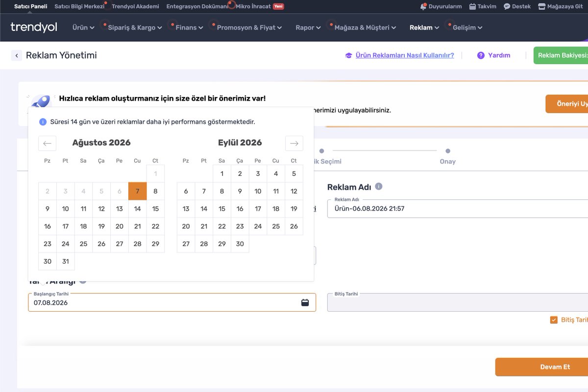Click the Mağazaya Git store icon

[541, 7]
